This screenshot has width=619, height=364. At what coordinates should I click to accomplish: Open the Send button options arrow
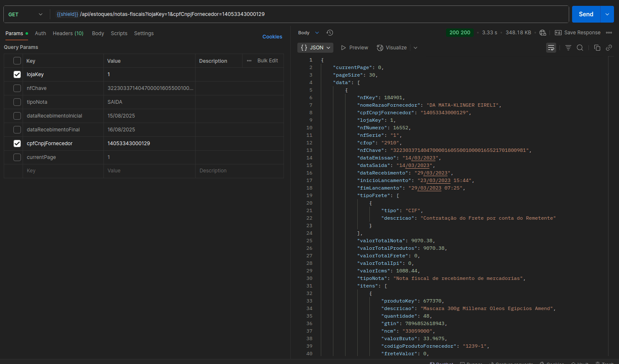[x=607, y=14]
